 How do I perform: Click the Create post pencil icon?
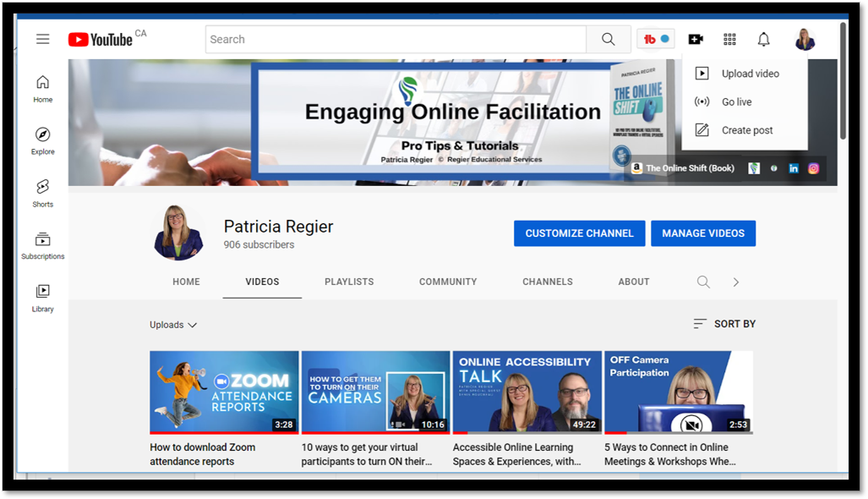pyautogui.click(x=702, y=130)
